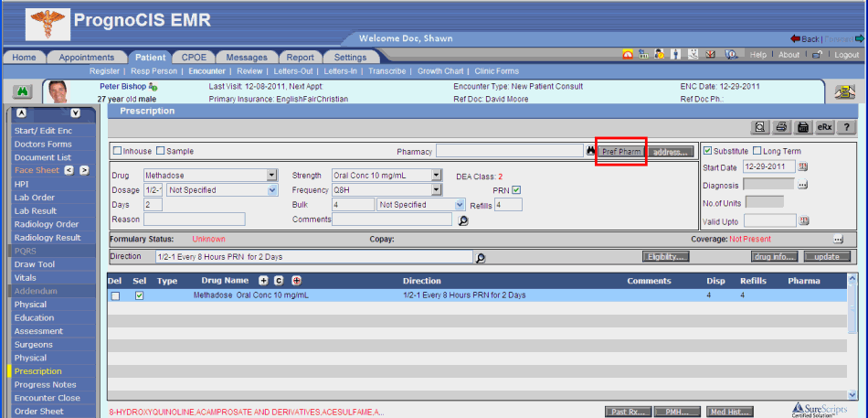Click the address... button
The width and height of the screenshot is (868, 418).
coord(671,151)
